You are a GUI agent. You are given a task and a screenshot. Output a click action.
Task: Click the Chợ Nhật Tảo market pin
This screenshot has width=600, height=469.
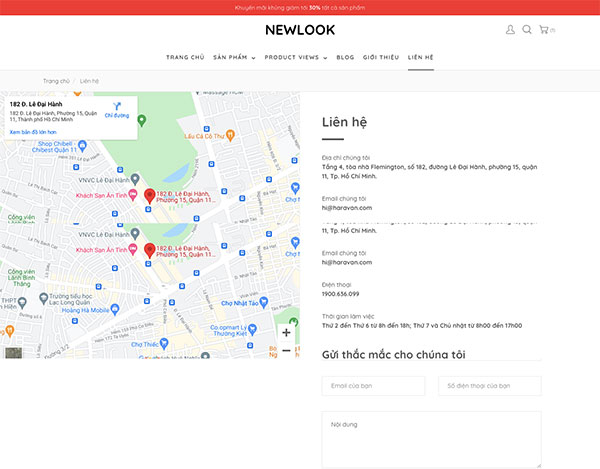(x=263, y=302)
